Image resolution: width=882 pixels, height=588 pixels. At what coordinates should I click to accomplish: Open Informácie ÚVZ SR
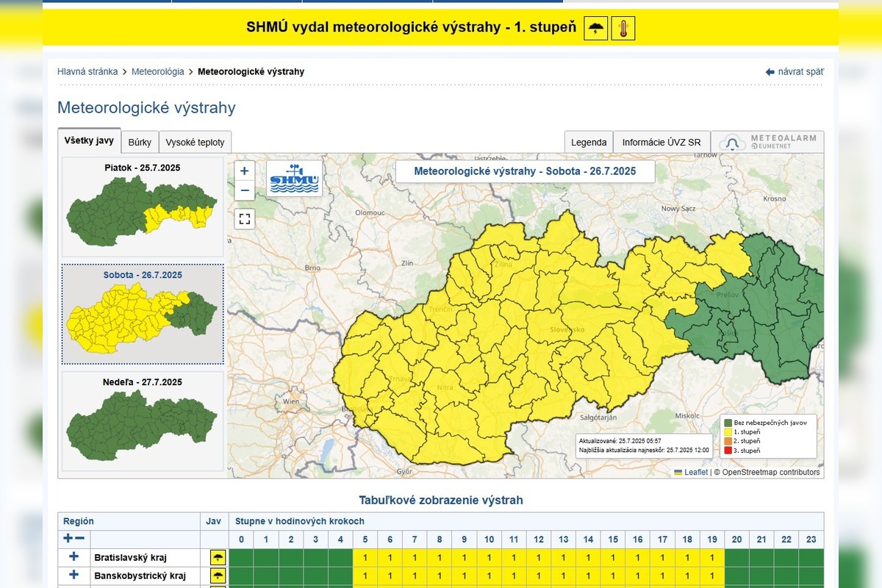pyautogui.click(x=661, y=143)
